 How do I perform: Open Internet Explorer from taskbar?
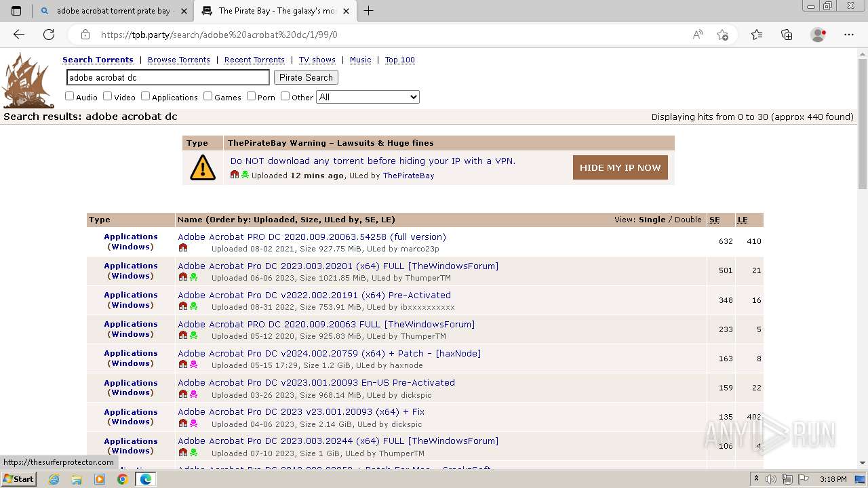coord(54,479)
